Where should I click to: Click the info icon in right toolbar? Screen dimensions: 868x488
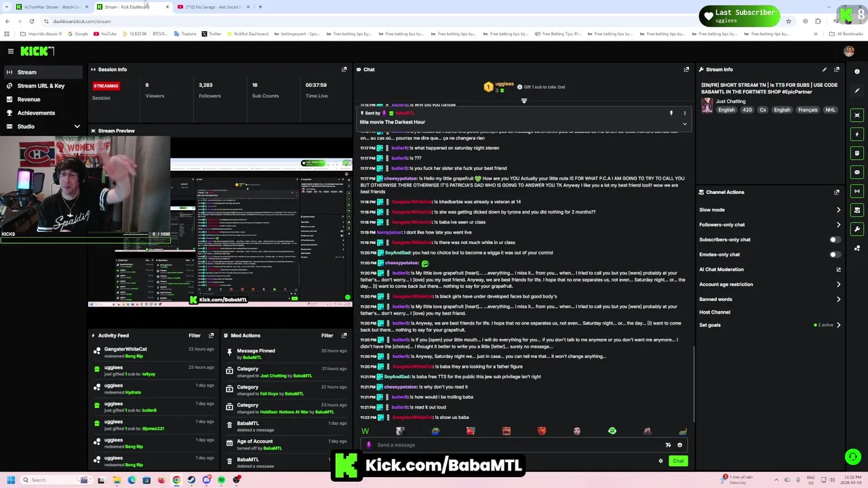point(857,71)
